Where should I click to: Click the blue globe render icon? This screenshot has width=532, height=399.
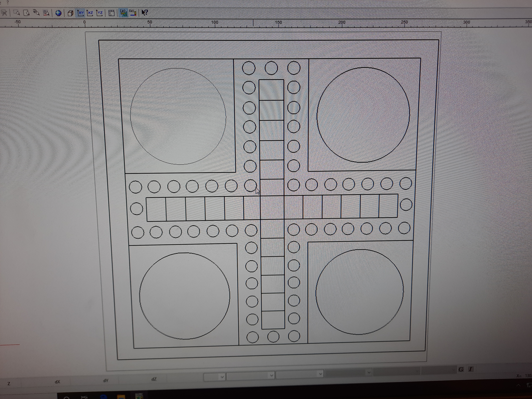pyautogui.click(x=58, y=13)
